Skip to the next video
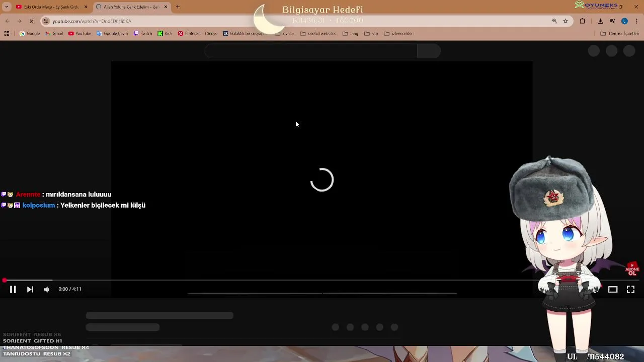Screen dimensions: 644x362 [x=30, y=289]
